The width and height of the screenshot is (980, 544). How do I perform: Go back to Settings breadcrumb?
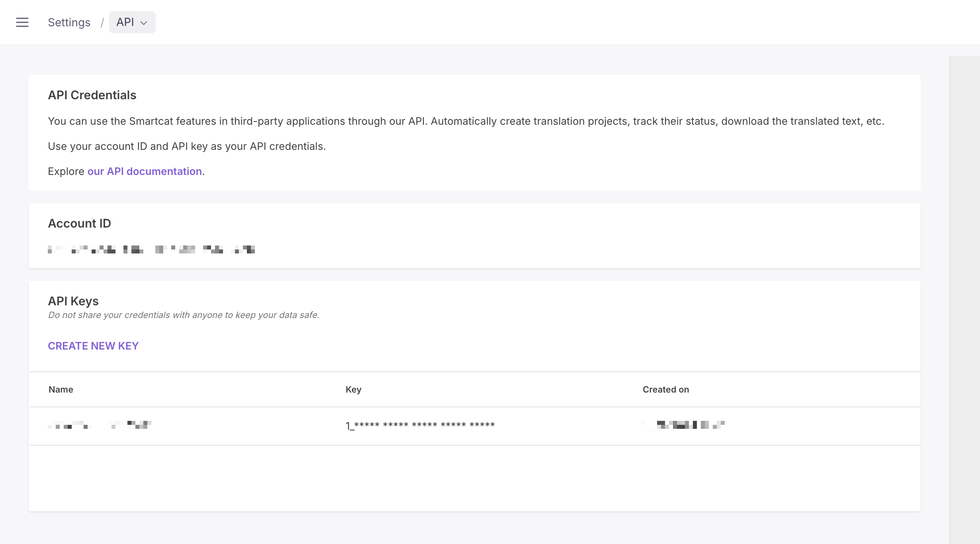69,22
